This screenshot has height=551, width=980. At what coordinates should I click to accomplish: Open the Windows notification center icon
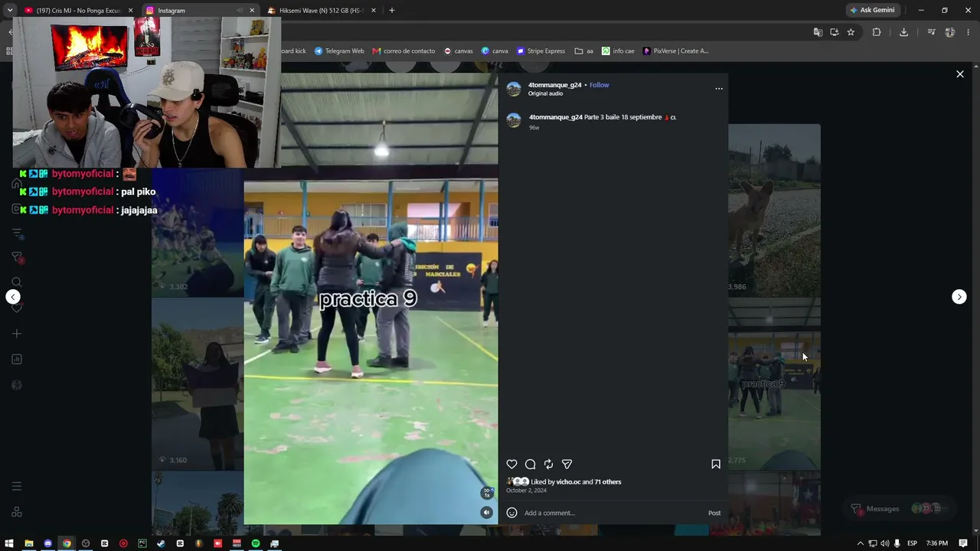pos(963,543)
